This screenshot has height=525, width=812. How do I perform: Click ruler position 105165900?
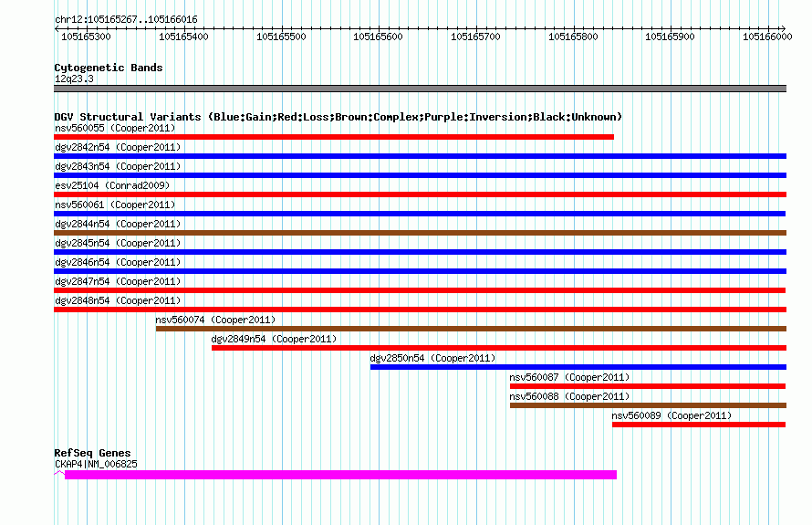tap(670, 37)
